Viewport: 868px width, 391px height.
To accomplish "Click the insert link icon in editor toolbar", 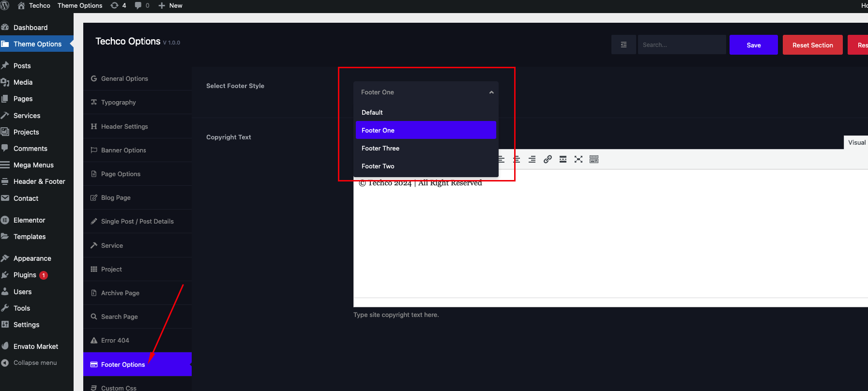I will [548, 159].
